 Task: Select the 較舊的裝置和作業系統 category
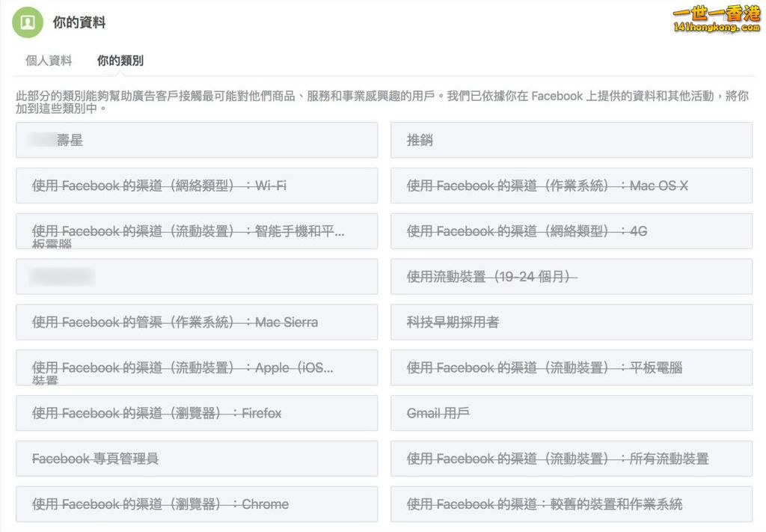572,504
